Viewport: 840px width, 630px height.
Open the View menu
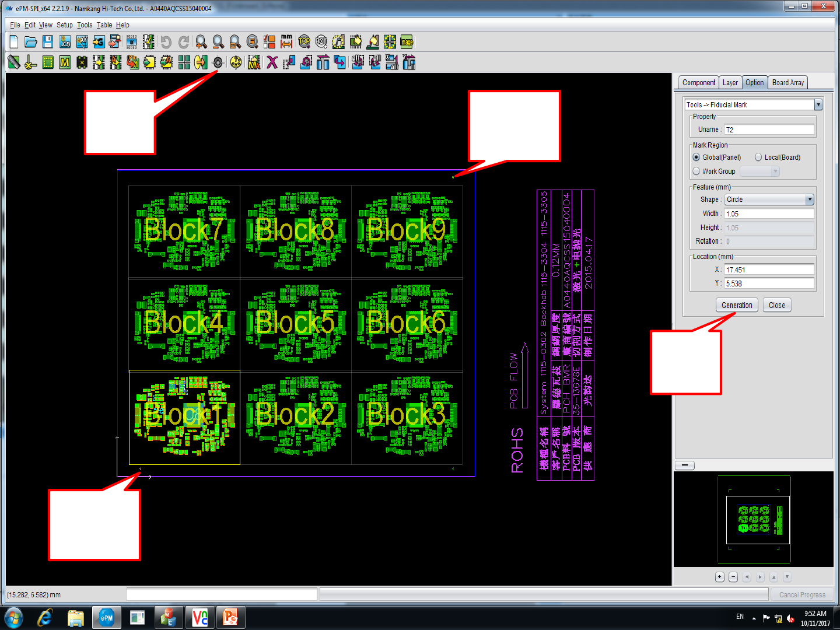click(45, 25)
